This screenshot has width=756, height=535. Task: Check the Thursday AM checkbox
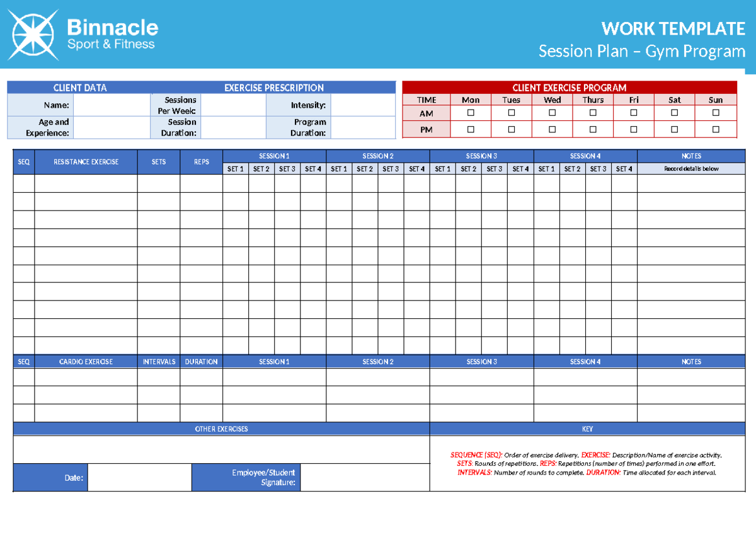point(593,113)
